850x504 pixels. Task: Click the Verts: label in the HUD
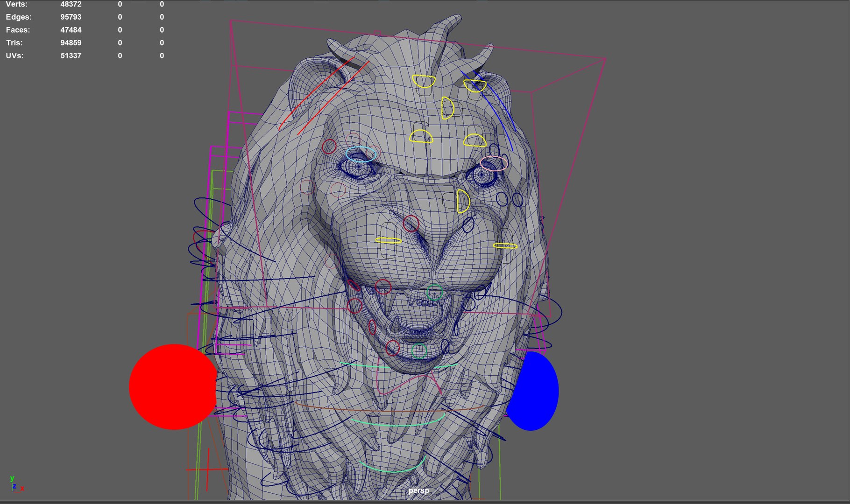[x=16, y=4]
